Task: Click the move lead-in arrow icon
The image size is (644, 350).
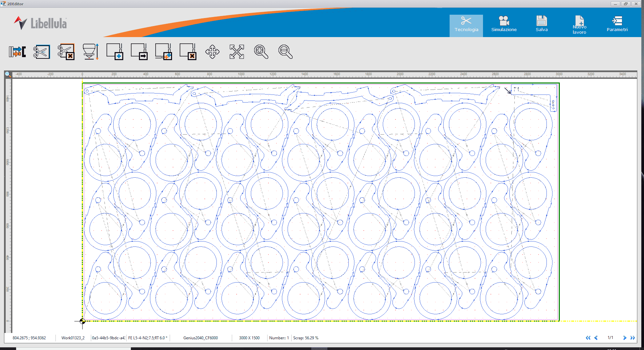Action: tap(139, 52)
